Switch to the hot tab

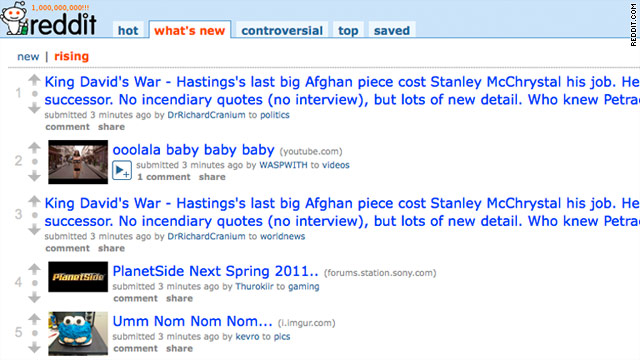tap(128, 30)
